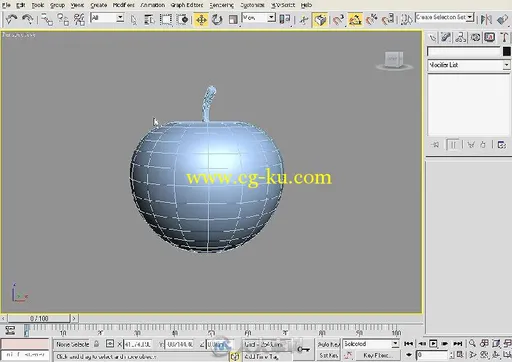Click the black object color swatch

[x=507, y=51]
